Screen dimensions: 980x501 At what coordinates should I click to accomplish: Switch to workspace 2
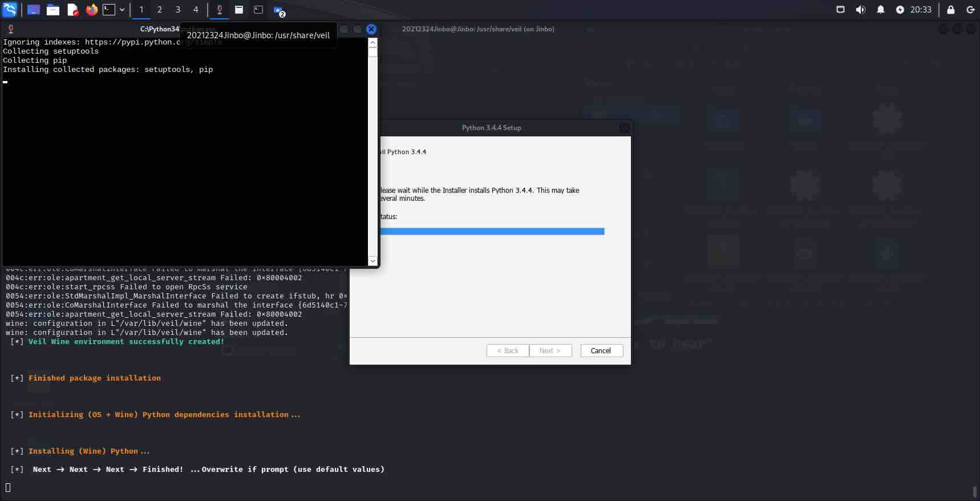click(x=160, y=10)
